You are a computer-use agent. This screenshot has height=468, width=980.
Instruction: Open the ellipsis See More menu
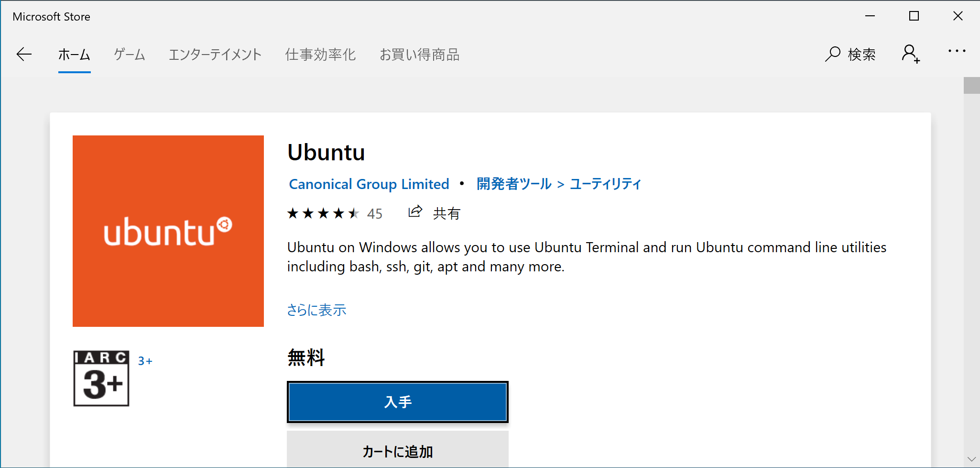957,52
